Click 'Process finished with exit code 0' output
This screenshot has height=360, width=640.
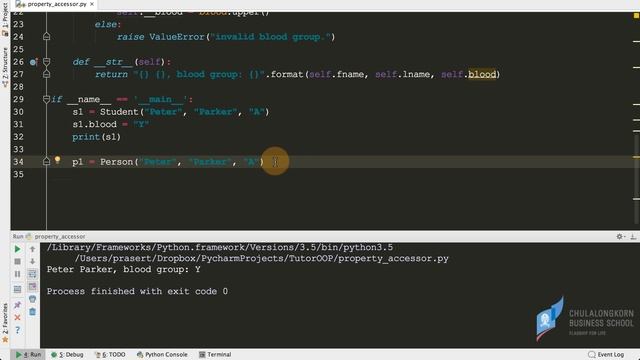(137, 291)
